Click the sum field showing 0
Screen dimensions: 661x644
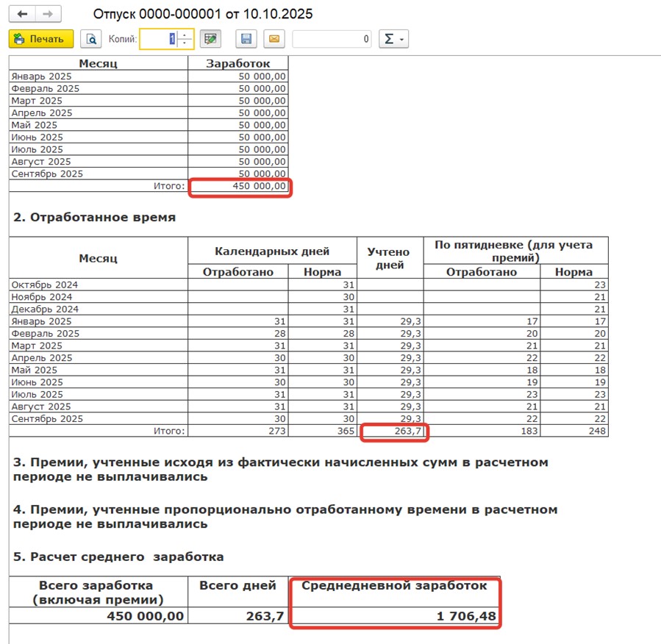(x=332, y=39)
